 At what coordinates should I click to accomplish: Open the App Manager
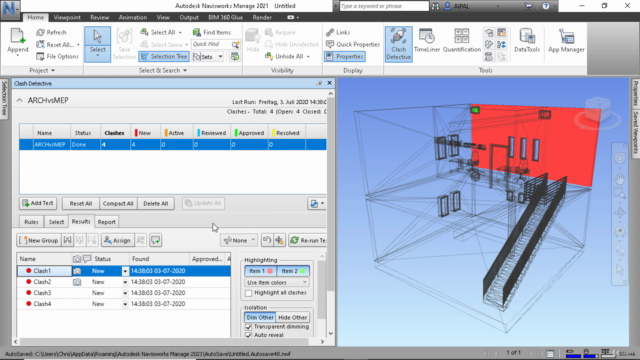coord(566,41)
